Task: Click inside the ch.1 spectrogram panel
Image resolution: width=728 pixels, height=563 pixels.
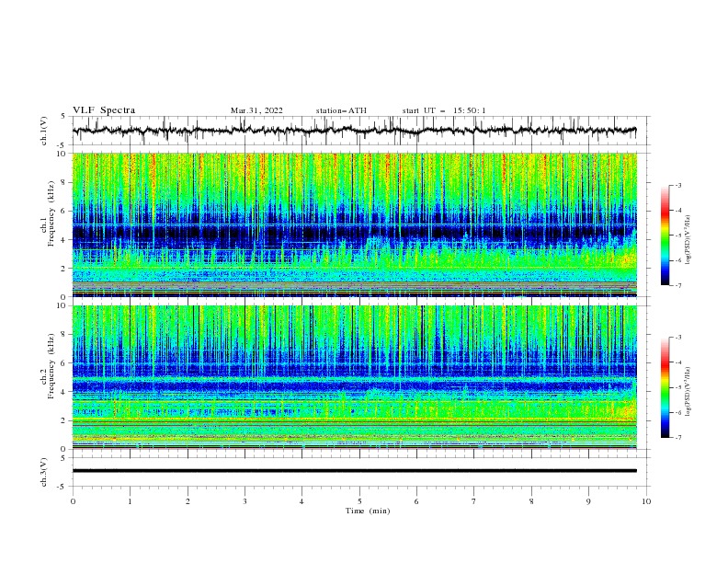Action: coord(354,224)
